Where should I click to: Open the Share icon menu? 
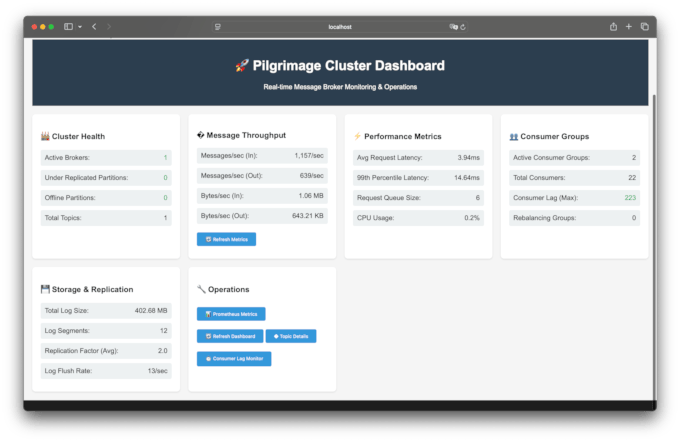pos(612,27)
